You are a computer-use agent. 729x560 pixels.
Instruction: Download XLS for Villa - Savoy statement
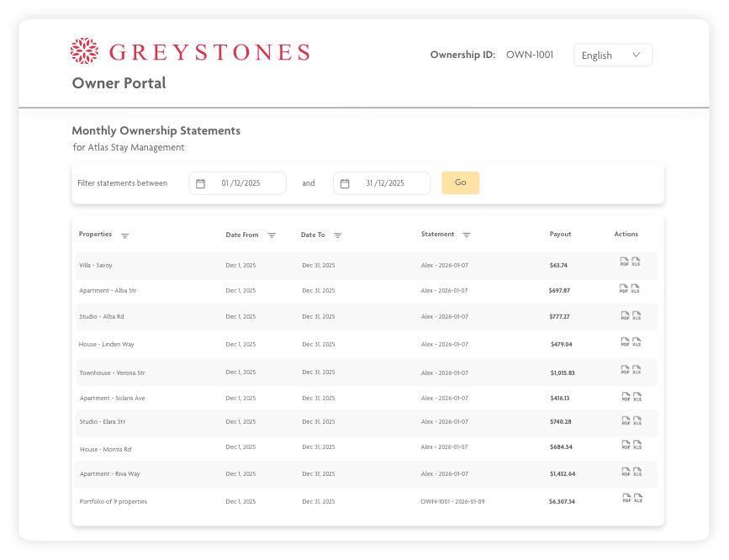pyautogui.click(x=637, y=262)
